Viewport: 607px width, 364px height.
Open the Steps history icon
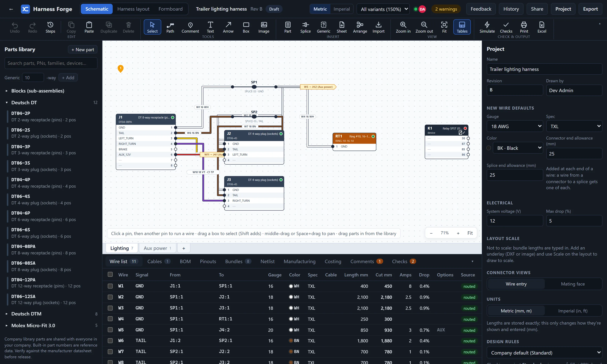[x=50, y=27]
